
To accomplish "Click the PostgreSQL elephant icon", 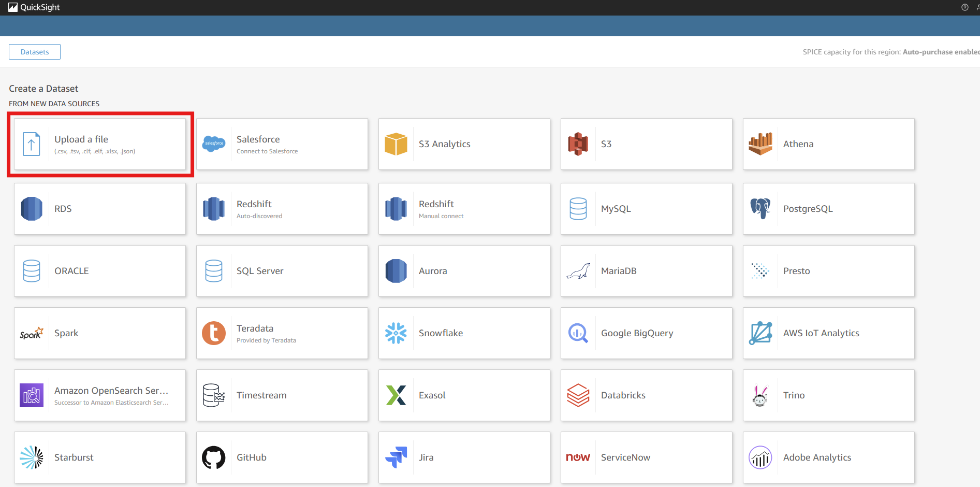I will (760, 209).
